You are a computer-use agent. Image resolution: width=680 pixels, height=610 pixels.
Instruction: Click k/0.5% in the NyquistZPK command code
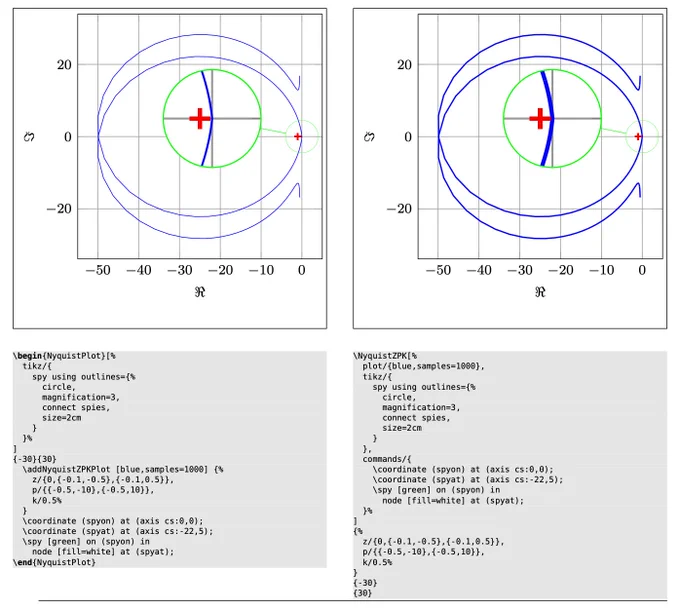tap(377, 562)
